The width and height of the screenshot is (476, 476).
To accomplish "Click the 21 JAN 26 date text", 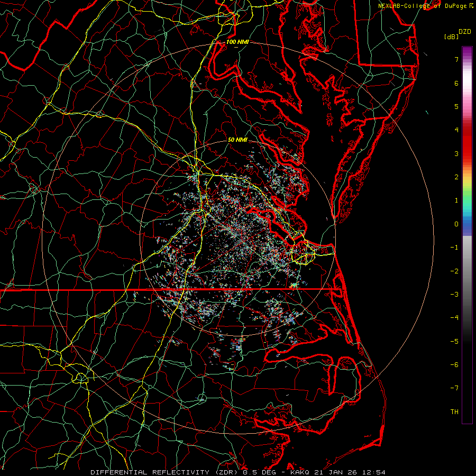I will [x=336, y=472].
